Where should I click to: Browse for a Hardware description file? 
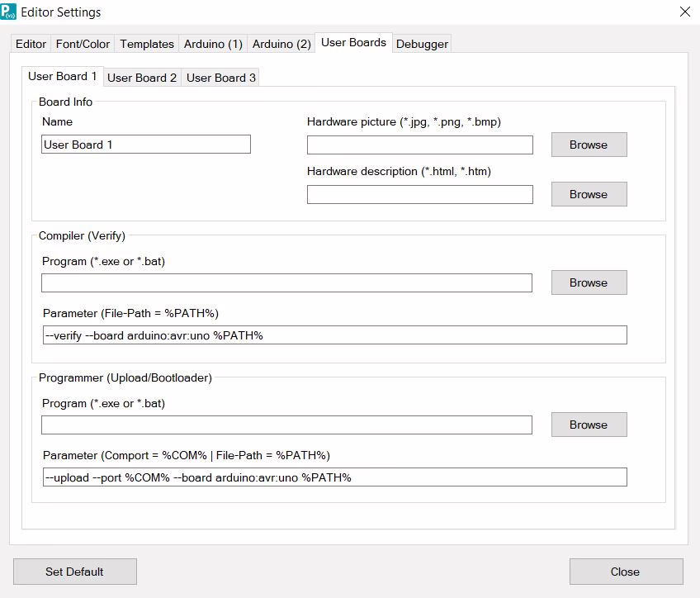click(x=589, y=194)
